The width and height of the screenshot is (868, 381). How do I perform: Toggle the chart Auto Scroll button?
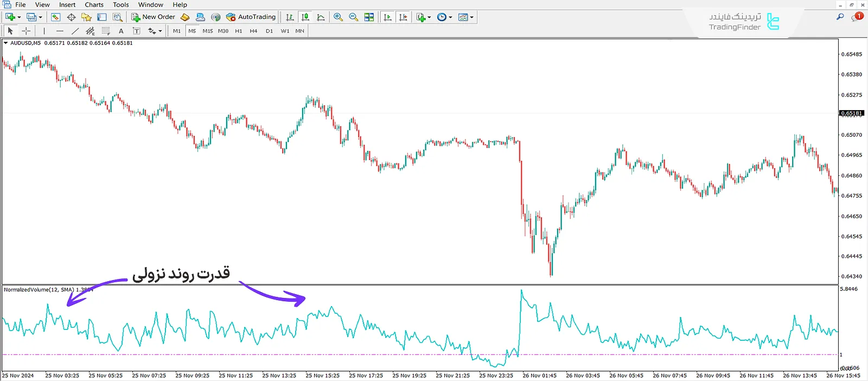click(387, 17)
